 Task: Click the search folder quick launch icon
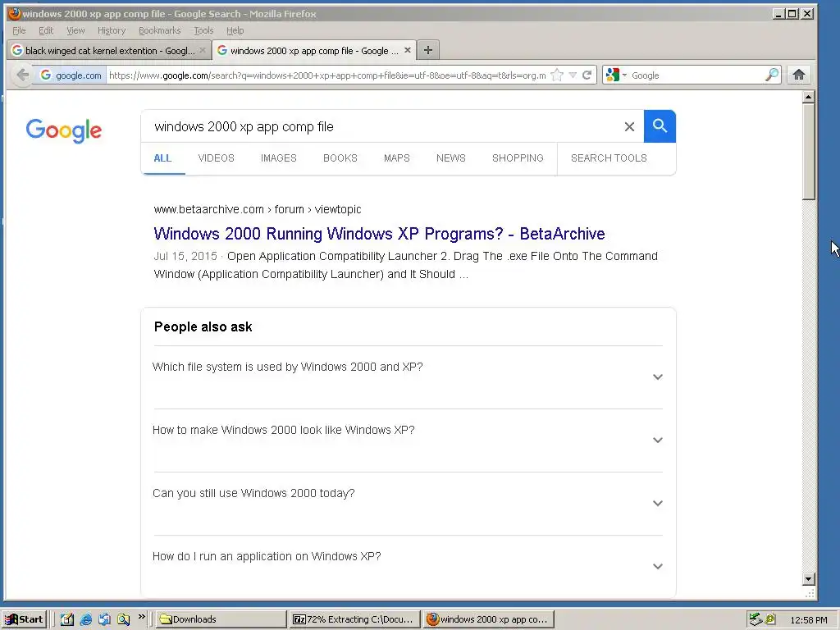click(x=123, y=619)
